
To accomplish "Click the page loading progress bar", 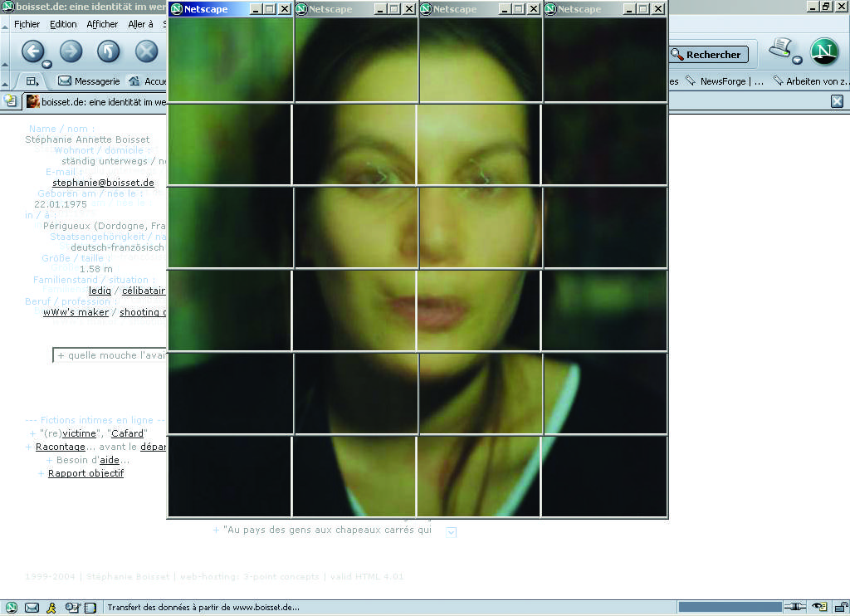I will (729, 607).
